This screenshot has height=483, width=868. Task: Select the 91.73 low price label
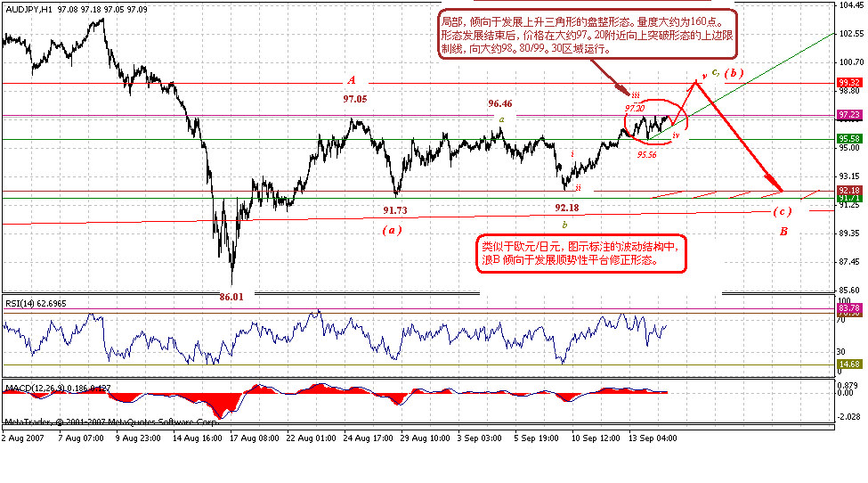point(395,210)
